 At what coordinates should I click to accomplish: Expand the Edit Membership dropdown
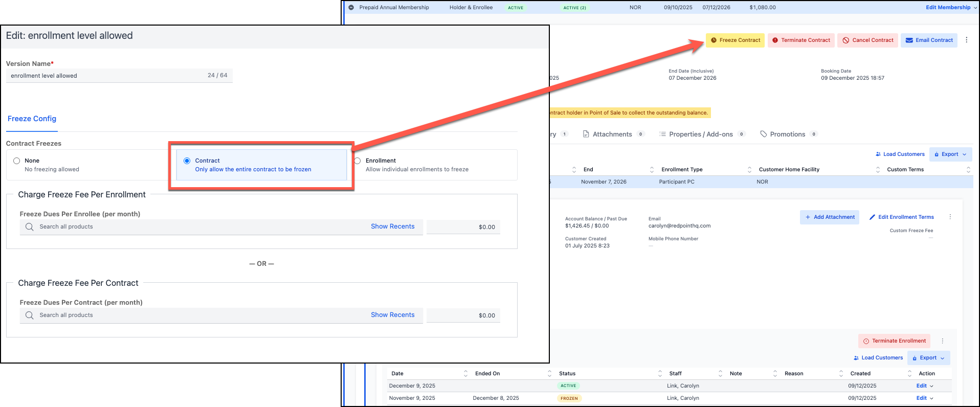pyautogui.click(x=975, y=8)
